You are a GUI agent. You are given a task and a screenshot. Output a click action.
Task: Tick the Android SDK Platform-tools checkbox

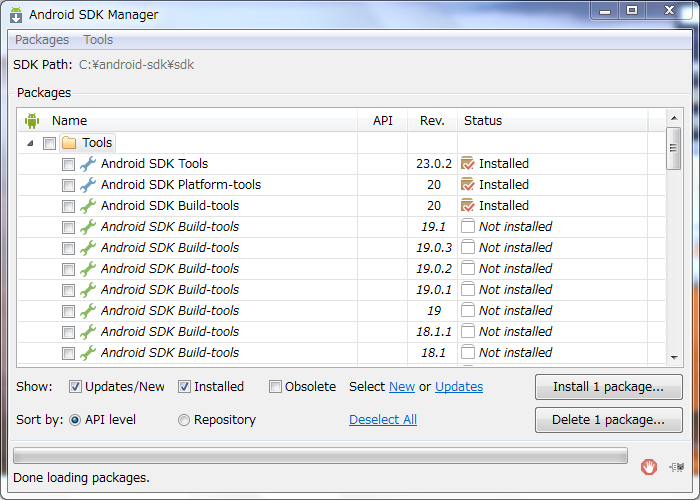[68, 185]
